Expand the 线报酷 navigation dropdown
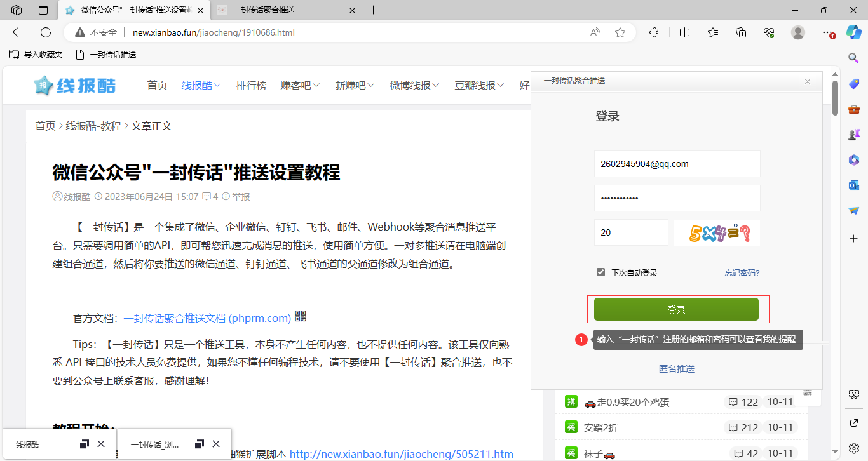This screenshot has width=868, height=461. pyautogui.click(x=201, y=85)
